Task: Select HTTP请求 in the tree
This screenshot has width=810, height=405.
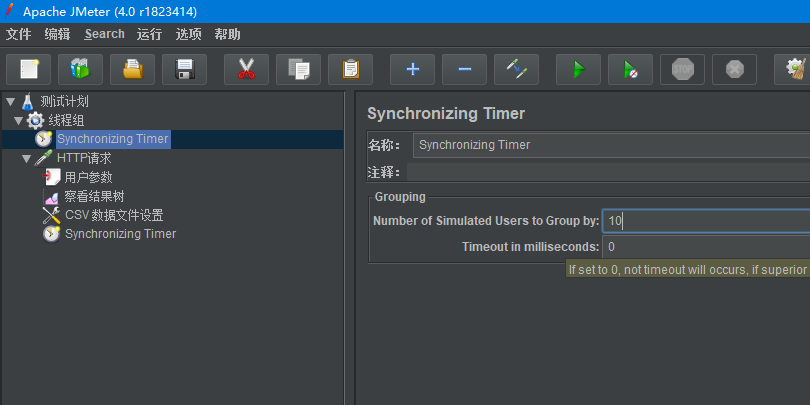Action: 84,158
